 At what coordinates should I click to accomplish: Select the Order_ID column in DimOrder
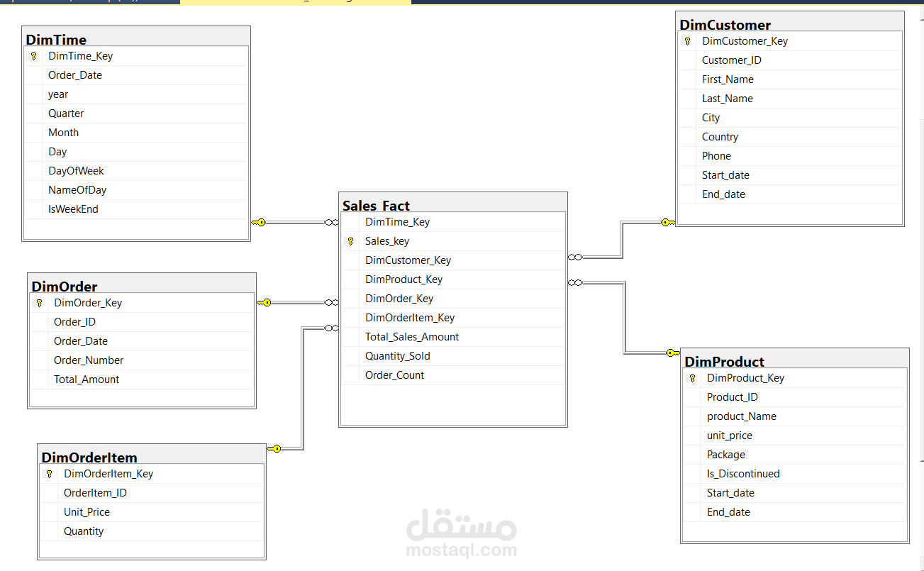point(142,322)
